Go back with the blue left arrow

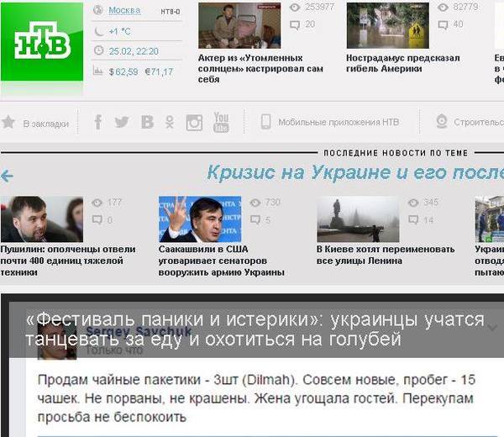click(x=7, y=176)
